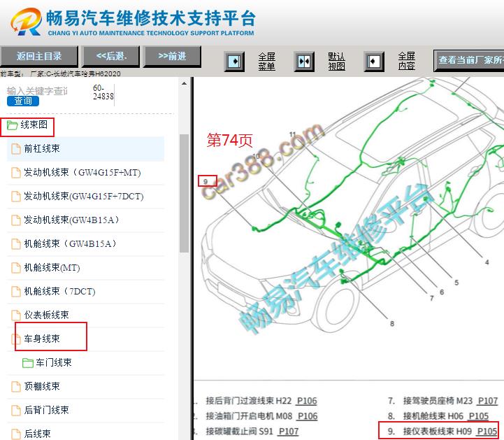The height and width of the screenshot is (440, 504).
Task: Click the 全屏菜单 panel icon
Action: point(234,61)
